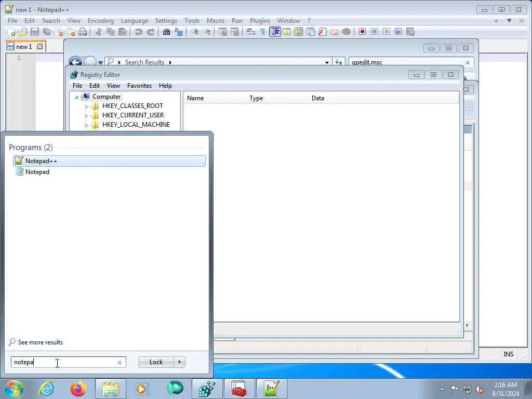Open address bar dropdown in Search Results window
This screenshot has height=399, width=532.
coord(327,62)
